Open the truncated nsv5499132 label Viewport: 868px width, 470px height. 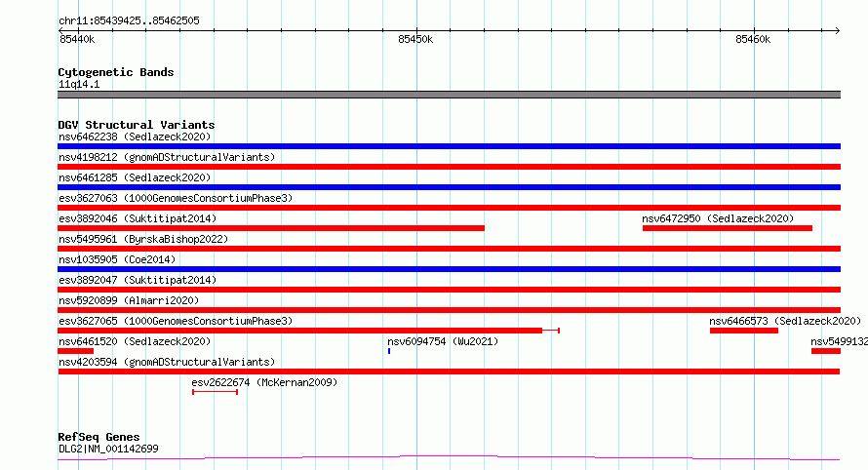click(x=839, y=341)
